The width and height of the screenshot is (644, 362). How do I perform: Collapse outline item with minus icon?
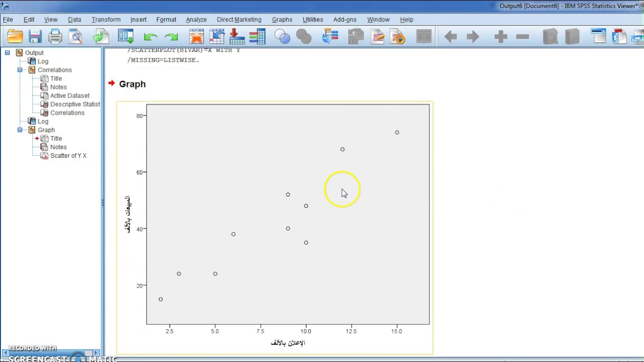tap(523, 37)
